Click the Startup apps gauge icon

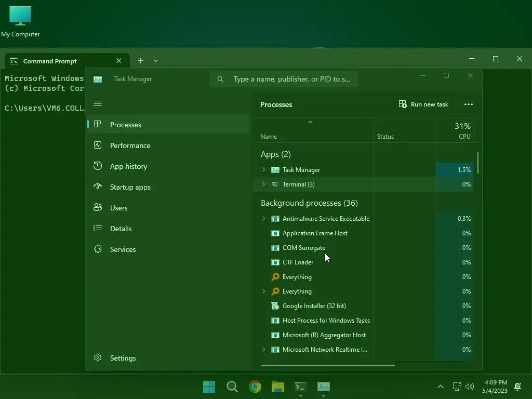[x=98, y=187]
